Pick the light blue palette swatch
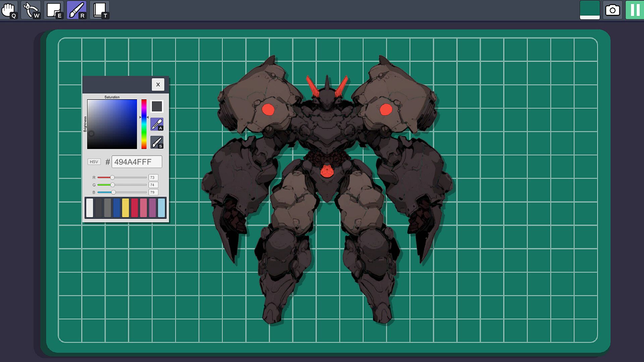The image size is (644, 362). (161, 208)
